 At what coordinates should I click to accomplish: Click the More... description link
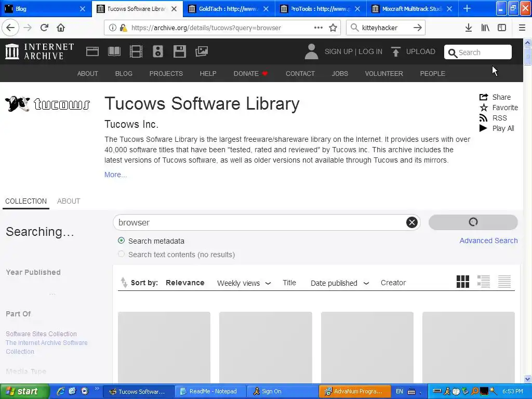point(115,175)
